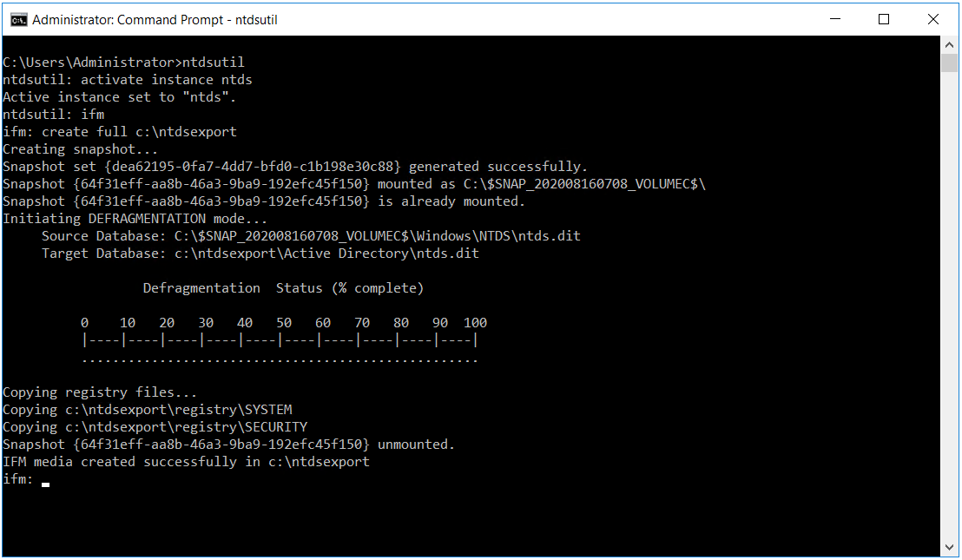Click the window title 'Administrator: Command Prompt - ntdsutil'

click(155, 20)
